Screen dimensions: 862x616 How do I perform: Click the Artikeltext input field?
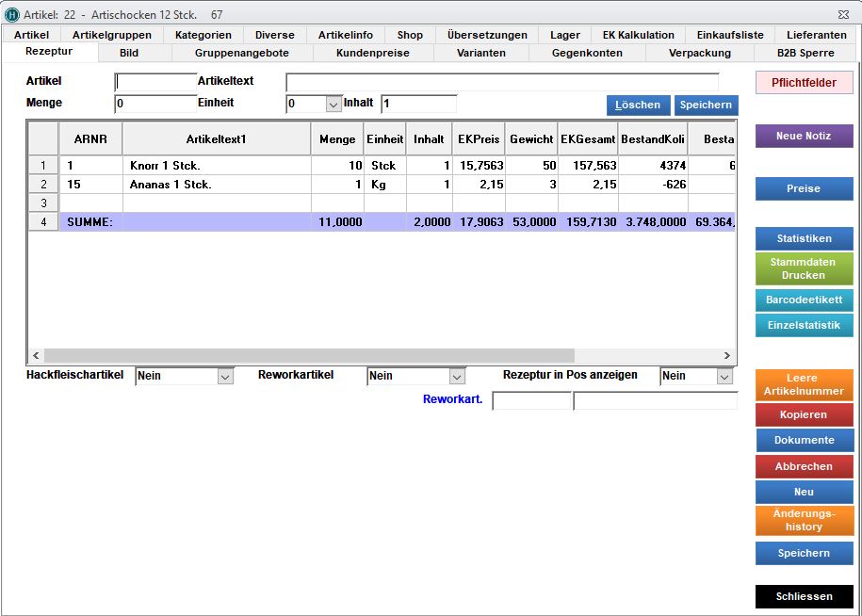(501, 82)
